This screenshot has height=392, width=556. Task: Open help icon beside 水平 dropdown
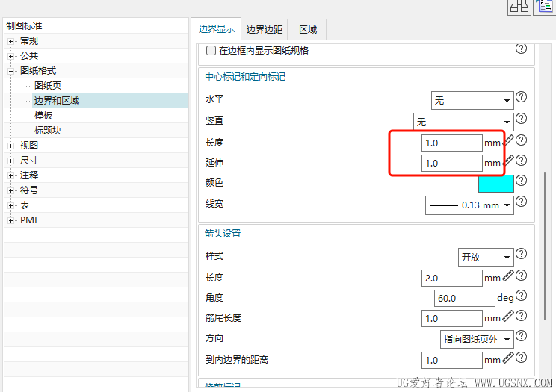pyautogui.click(x=521, y=96)
